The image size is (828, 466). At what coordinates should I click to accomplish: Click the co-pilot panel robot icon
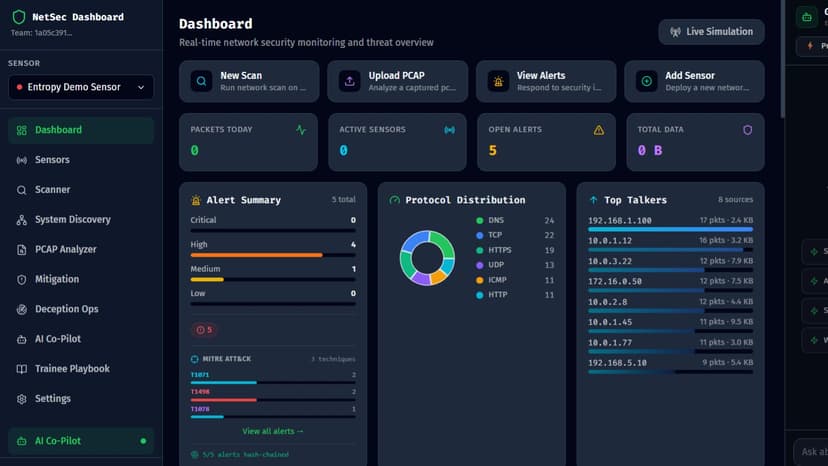tap(806, 17)
